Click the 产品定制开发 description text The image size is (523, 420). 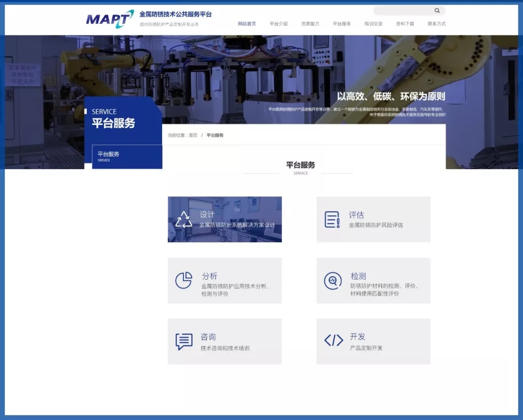click(x=366, y=348)
